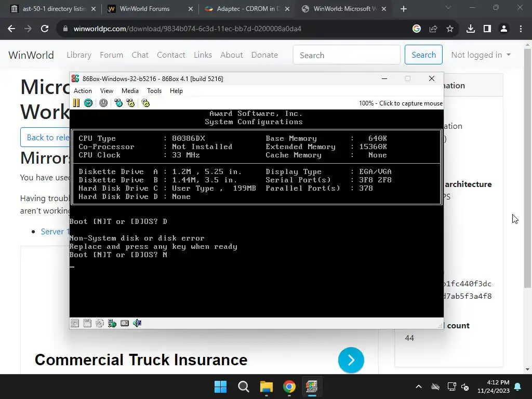The height and width of the screenshot is (399, 532).
Task: Open a new Chrome tab
Action: [x=403, y=9]
